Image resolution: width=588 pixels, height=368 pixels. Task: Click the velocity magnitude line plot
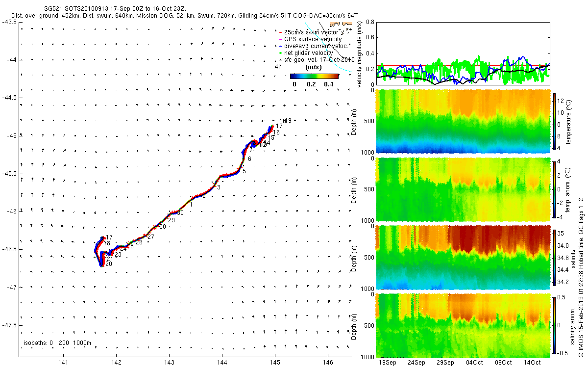[x=463, y=53]
